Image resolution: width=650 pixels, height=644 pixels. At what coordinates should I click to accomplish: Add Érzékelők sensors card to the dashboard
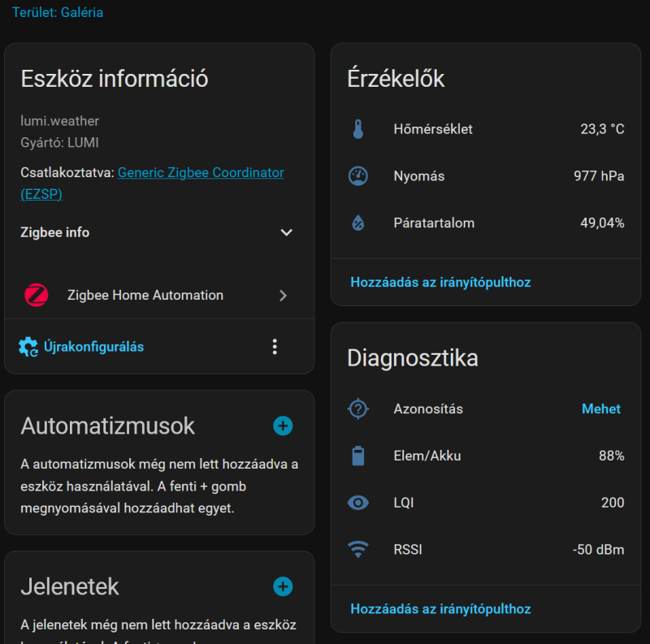440,283
